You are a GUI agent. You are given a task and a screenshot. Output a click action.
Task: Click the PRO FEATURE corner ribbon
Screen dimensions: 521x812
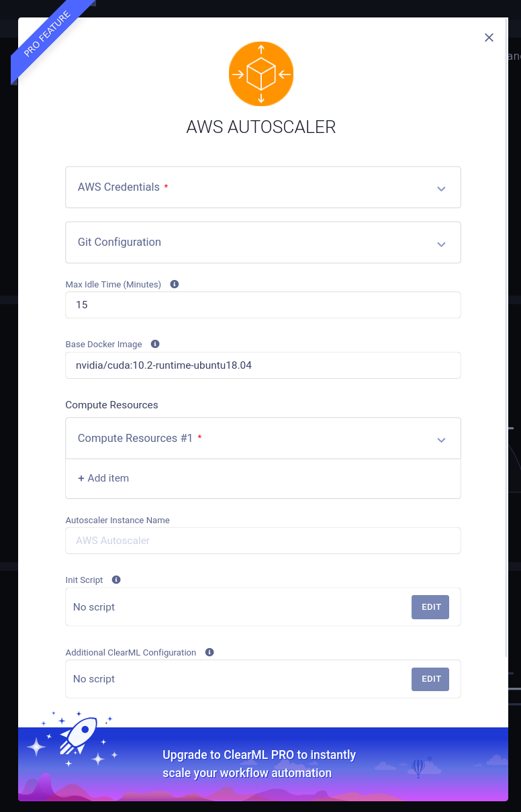(x=50, y=42)
